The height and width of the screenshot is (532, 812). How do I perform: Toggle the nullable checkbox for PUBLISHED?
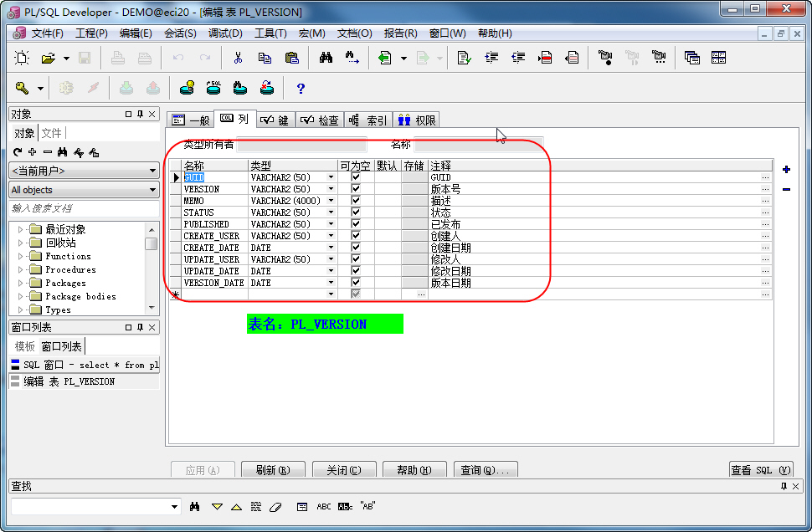[x=356, y=224]
